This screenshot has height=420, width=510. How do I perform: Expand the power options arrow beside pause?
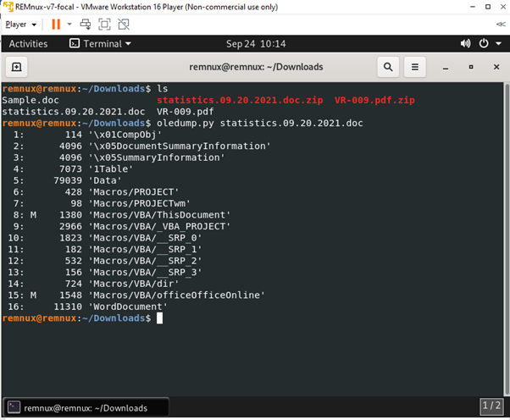(69, 25)
